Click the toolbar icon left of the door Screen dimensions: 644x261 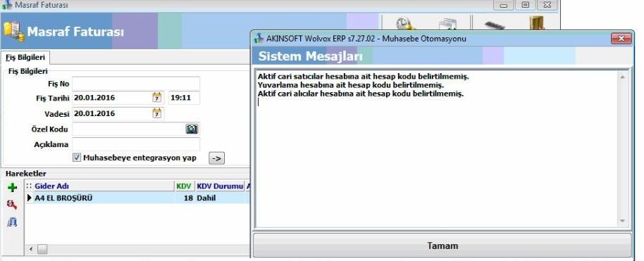point(495,25)
